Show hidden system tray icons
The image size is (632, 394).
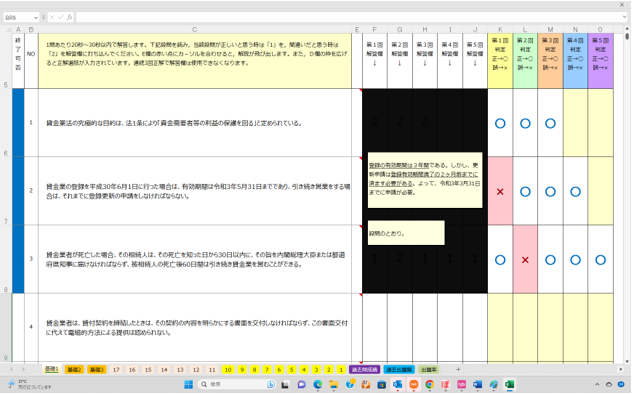click(x=597, y=384)
